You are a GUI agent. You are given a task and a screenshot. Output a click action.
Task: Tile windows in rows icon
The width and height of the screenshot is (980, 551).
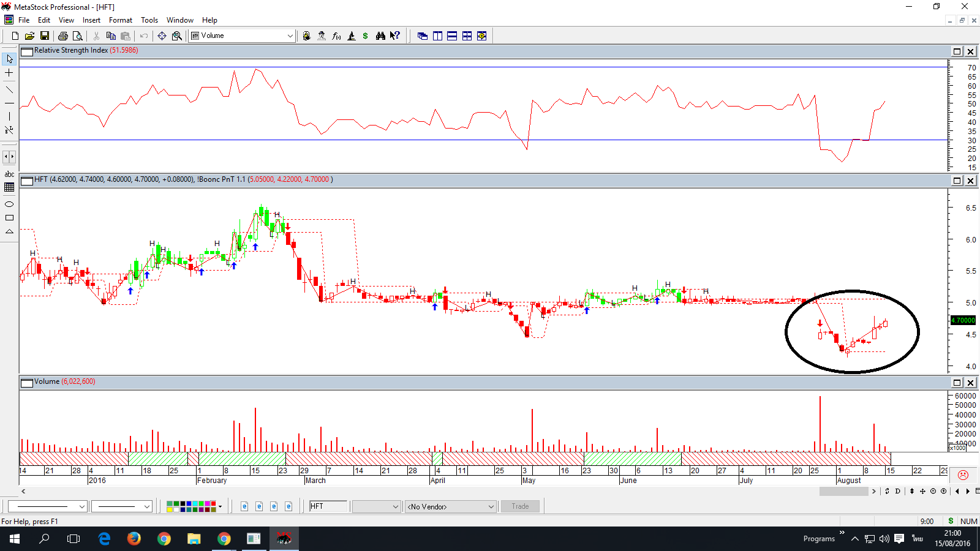[x=452, y=36]
